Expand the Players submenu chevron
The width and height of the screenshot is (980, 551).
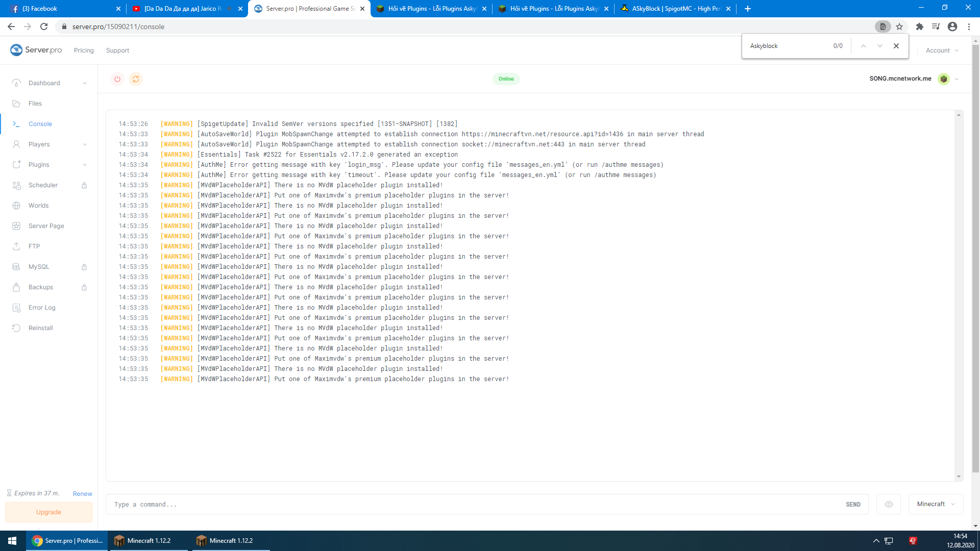85,144
